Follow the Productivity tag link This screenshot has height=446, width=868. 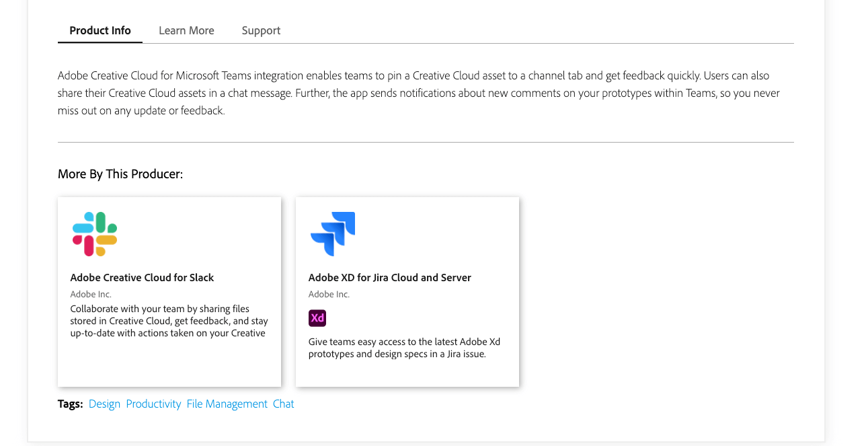pyautogui.click(x=153, y=404)
